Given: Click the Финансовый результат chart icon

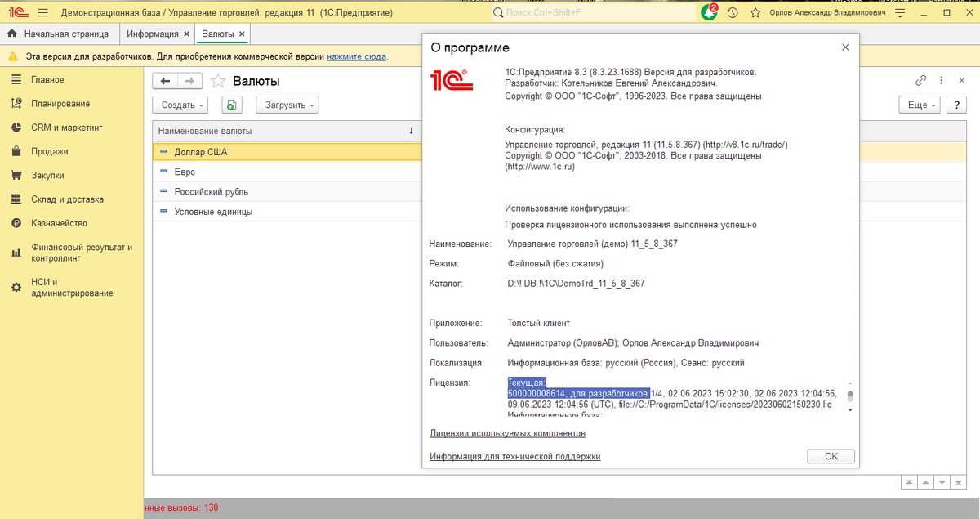Looking at the screenshot, I should pos(16,253).
